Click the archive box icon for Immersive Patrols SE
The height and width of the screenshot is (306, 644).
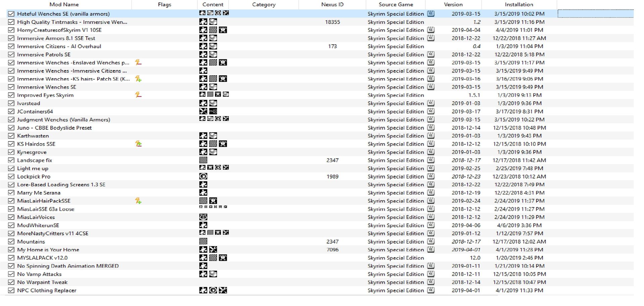tap(213, 54)
